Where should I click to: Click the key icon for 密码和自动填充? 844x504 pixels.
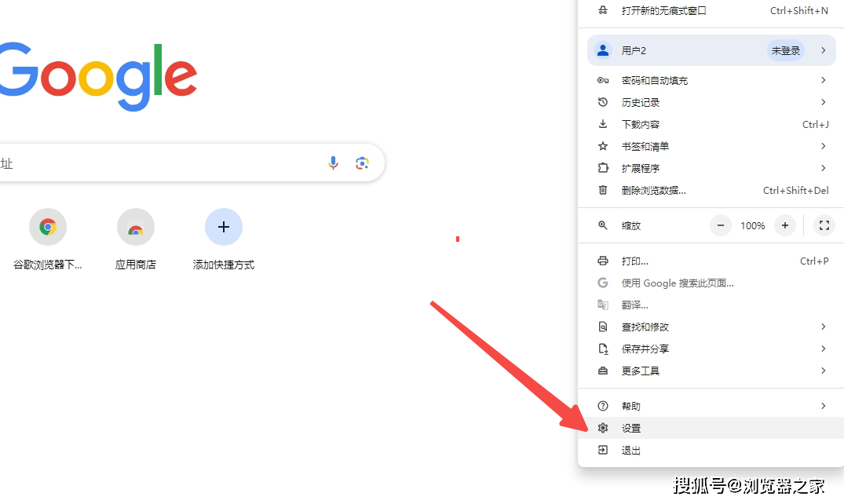[603, 80]
